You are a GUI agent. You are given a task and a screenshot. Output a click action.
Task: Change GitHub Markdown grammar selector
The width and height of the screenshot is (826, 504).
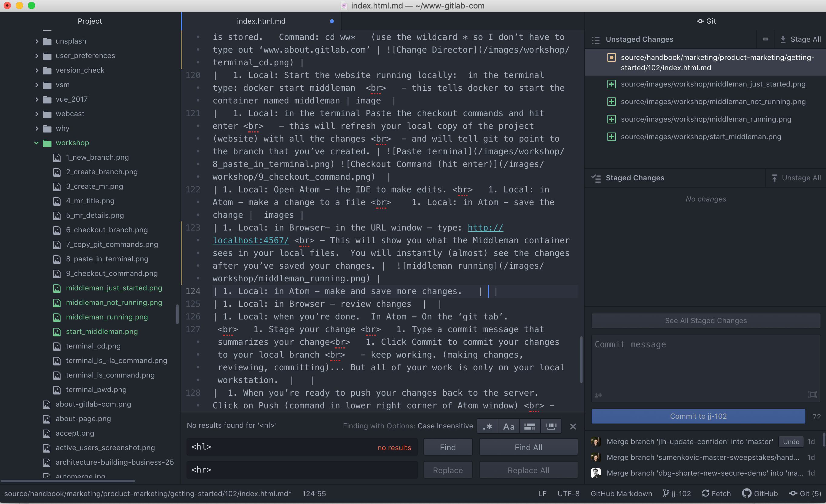coord(622,494)
